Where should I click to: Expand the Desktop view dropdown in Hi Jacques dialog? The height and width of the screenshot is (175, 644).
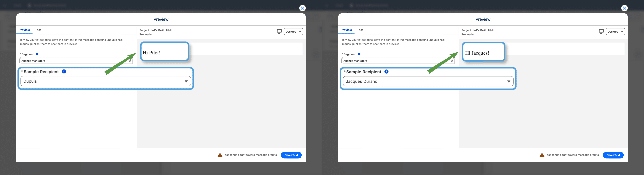(x=615, y=32)
